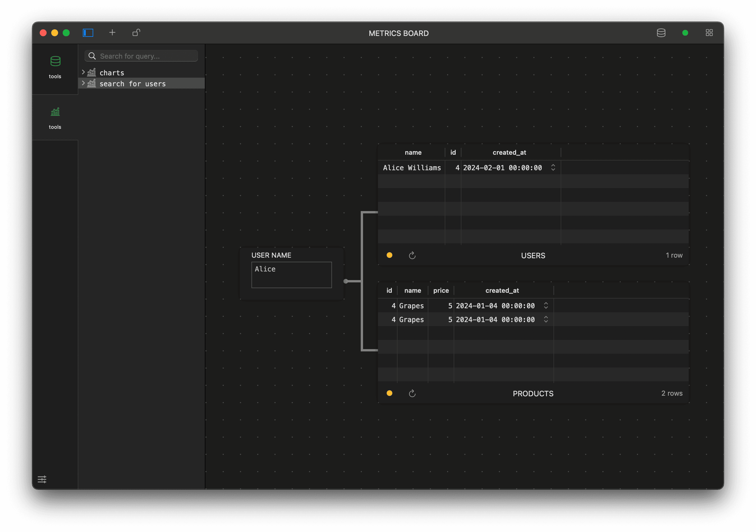756x532 pixels.
Task: Sort USERS by name column header
Action: click(413, 152)
